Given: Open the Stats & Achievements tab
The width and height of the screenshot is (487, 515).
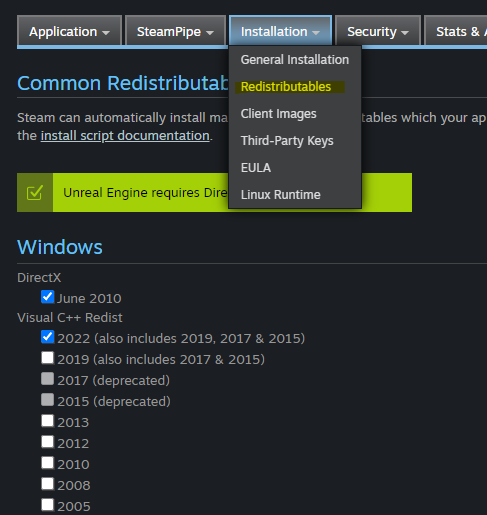Looking at the screenshot, I should click(456, 31).
